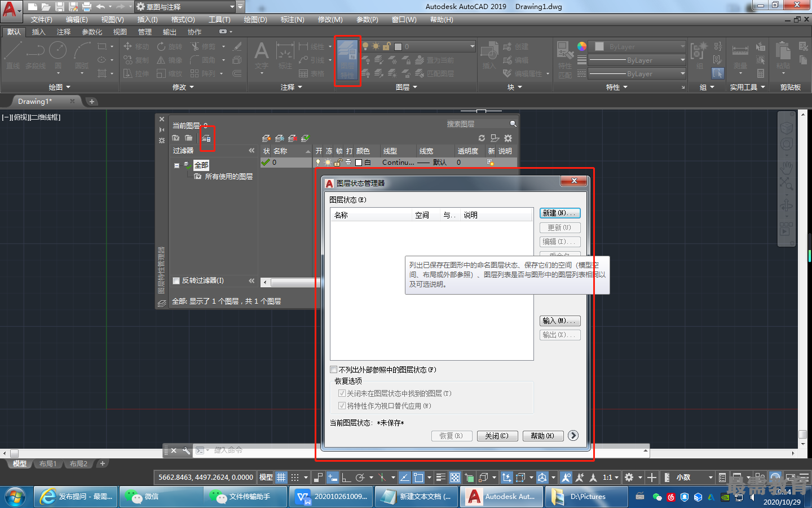Select the Circle tool in the ribbon
The image size is (812, 508).
click(58, 55)
